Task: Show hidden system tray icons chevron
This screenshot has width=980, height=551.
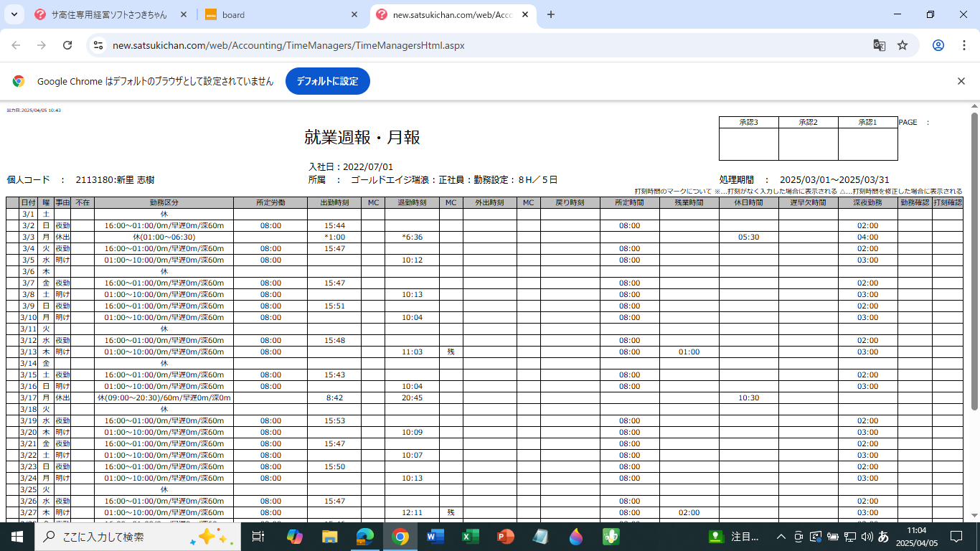Action: 781,537
